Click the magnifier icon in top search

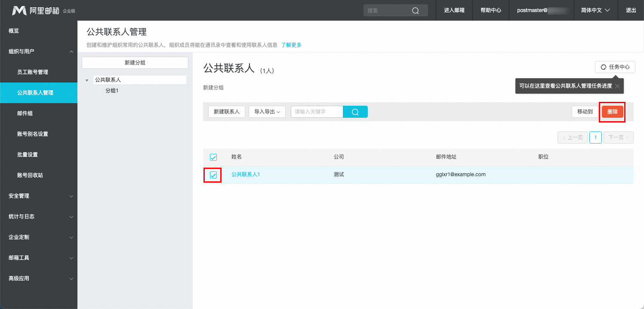pos(415,11)
